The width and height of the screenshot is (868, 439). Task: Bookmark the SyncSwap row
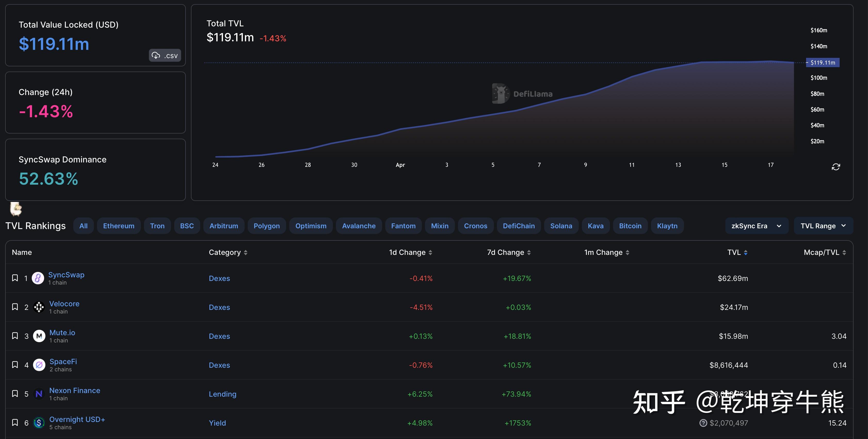point(15,278)
